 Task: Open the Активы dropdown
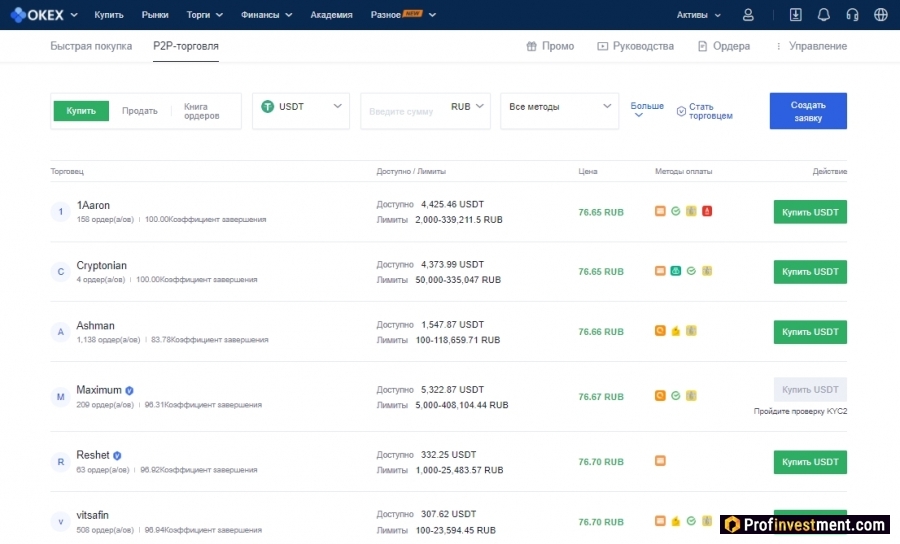(x=698, y=15)
